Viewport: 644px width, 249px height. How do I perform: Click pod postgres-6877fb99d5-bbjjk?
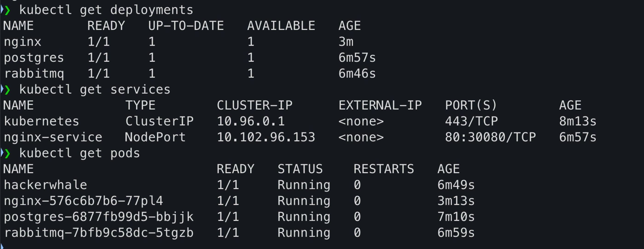tap(98, 217)
